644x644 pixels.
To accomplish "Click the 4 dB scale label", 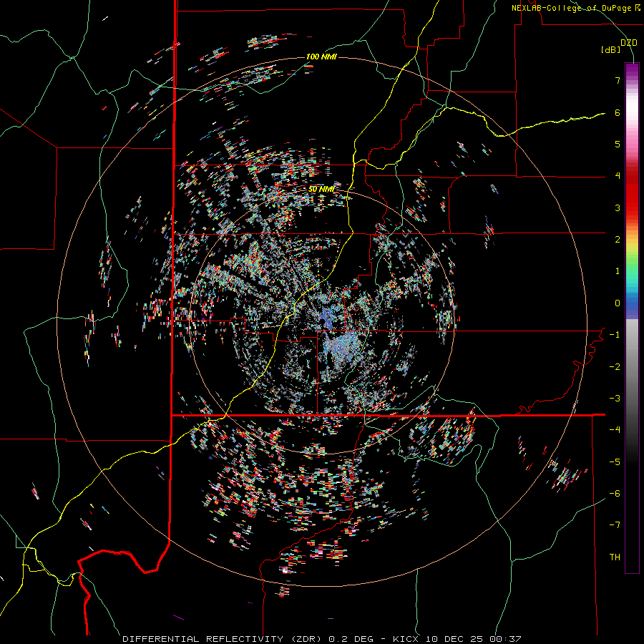I will coord(618,176).
